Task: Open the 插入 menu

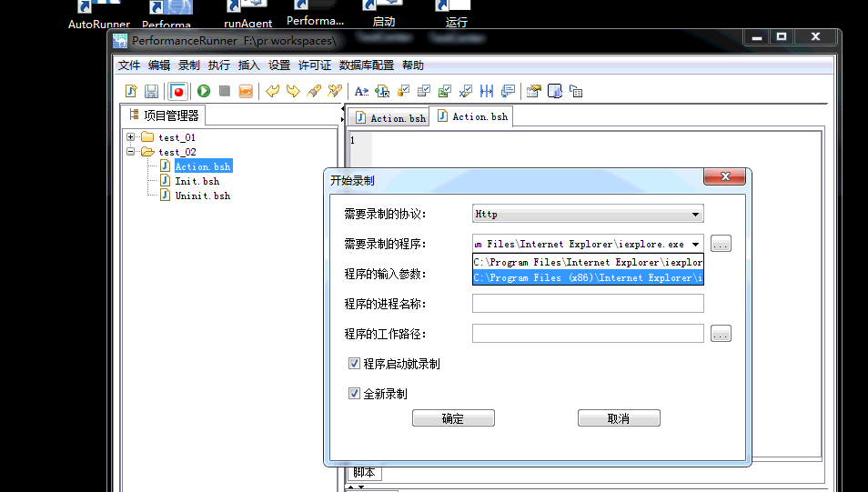Action: click(x=248, y=65)
